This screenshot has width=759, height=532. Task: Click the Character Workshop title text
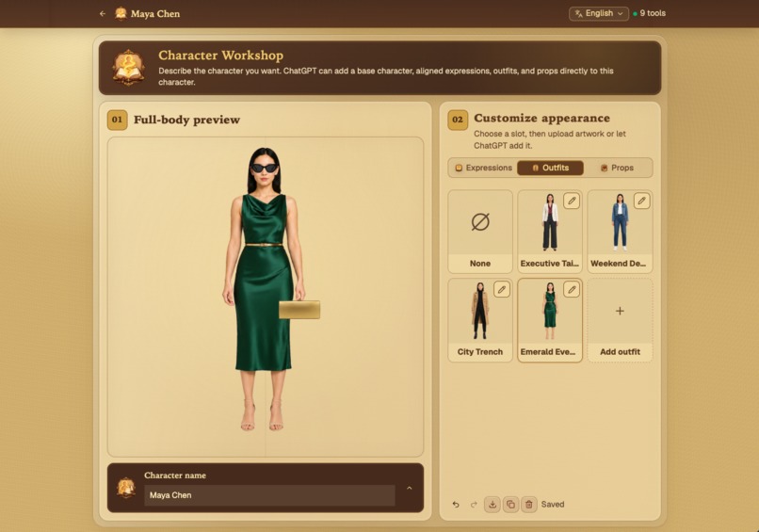click(220, 56)
